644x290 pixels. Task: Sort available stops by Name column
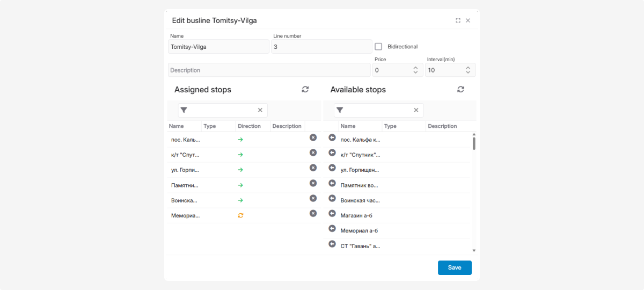348,126
